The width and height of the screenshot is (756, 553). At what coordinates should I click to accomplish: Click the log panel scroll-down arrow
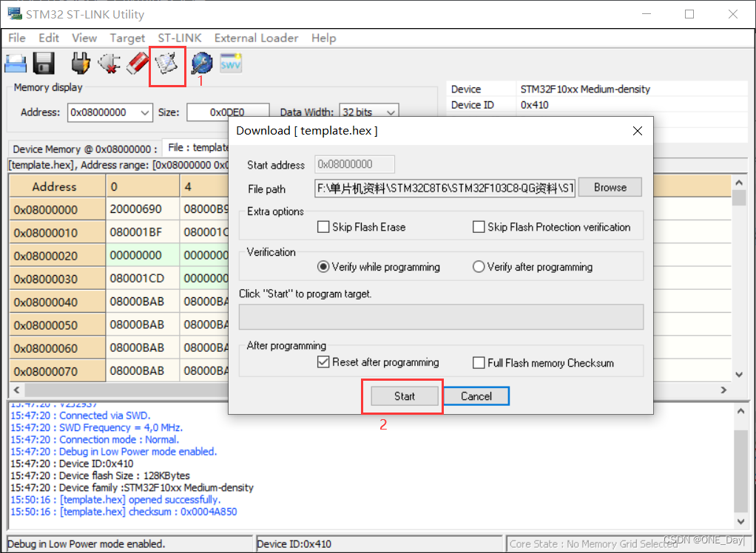(x=740, y=522)
